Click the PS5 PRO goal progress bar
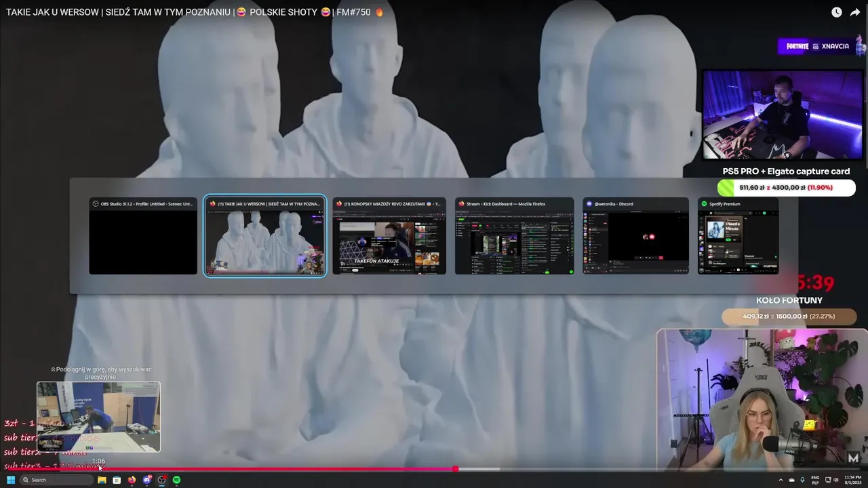Screen dimensions: 868x488 (787, 188)
